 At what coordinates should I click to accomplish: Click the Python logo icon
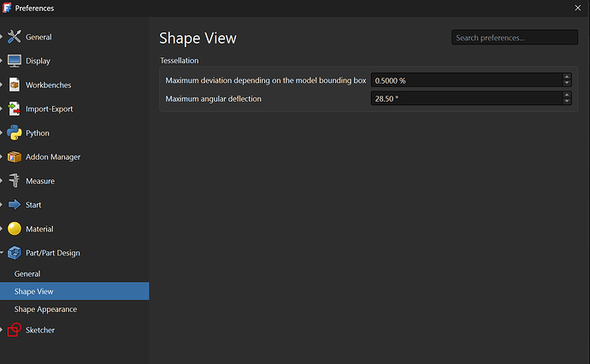(15, 132)
